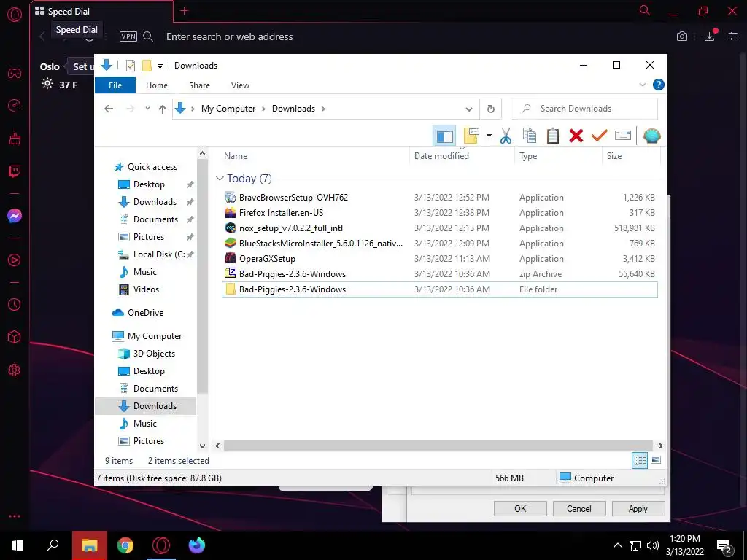Click Opera snapshot camera icon
This screenshot has height=560, width=747.
[682, 36]
